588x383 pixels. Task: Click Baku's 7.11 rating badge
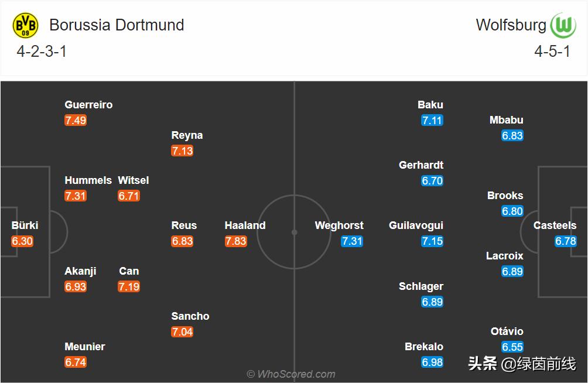tap(432, 121)
